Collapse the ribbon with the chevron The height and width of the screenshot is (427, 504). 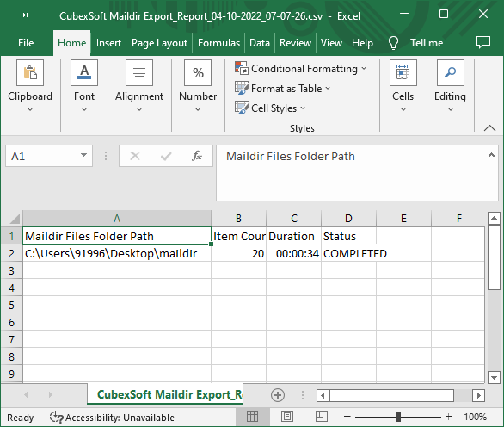pos(489,128)
